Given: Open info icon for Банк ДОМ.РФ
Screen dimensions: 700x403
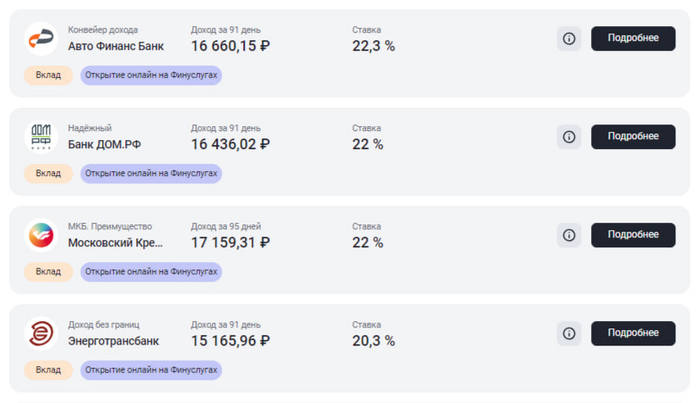Looking at the screenshot, I should click(569, 137).
